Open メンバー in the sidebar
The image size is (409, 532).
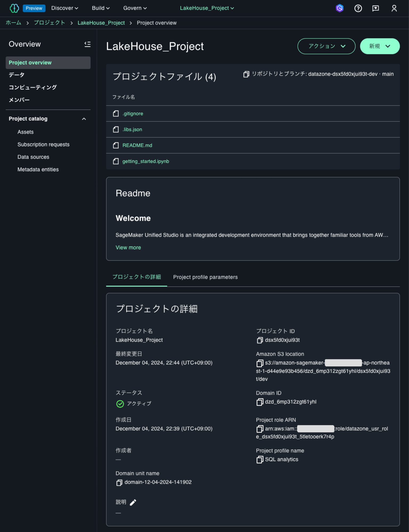click(19, 100)
